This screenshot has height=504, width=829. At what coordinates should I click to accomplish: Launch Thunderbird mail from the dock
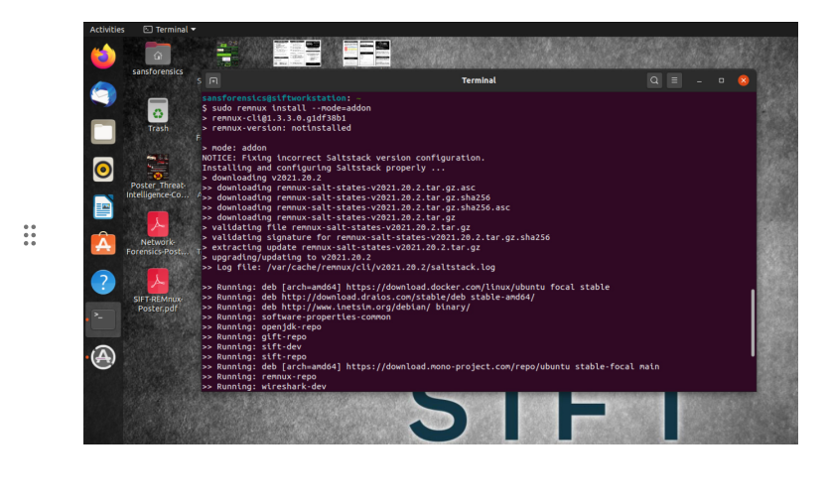point(103,94)
